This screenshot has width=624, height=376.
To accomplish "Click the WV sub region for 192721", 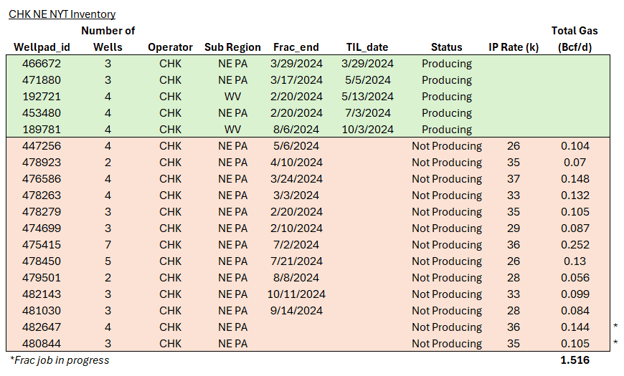I will 232,97.
